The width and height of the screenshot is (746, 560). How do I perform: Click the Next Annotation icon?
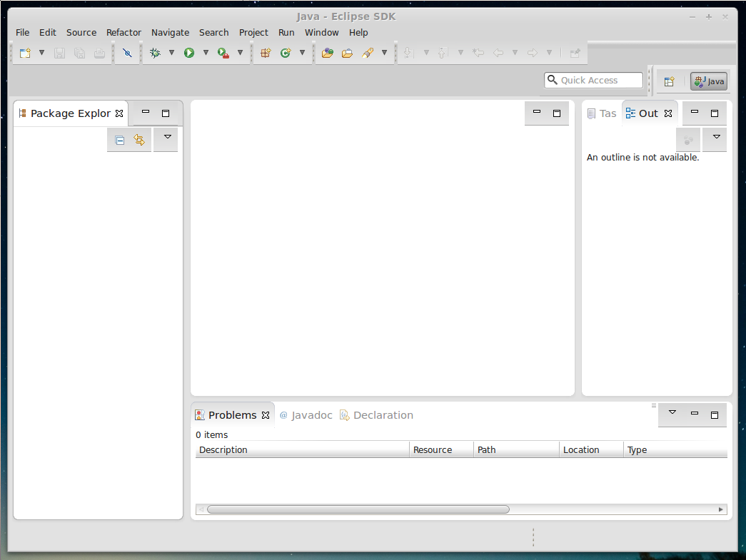[x=408, y=53]
